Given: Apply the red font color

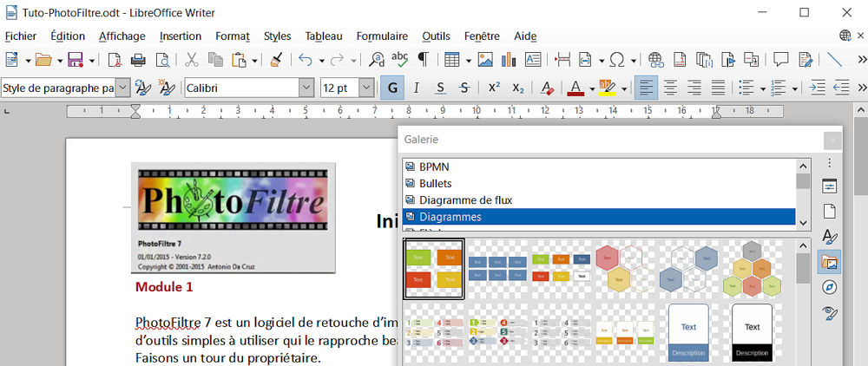Looking at the screenshot, I should pos(575,88).
